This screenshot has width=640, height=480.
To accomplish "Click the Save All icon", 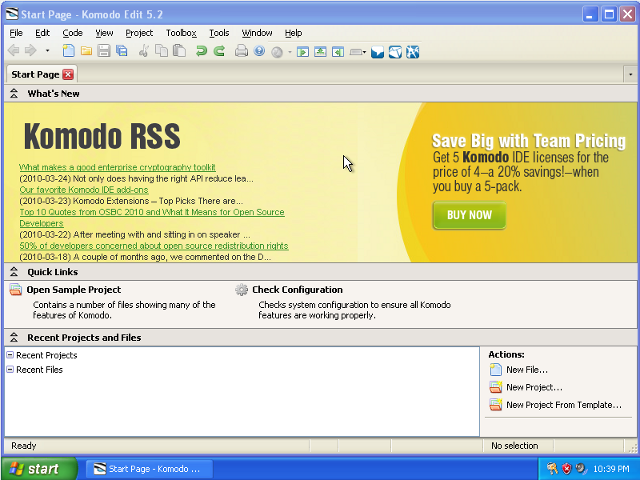I will (122, 51).
